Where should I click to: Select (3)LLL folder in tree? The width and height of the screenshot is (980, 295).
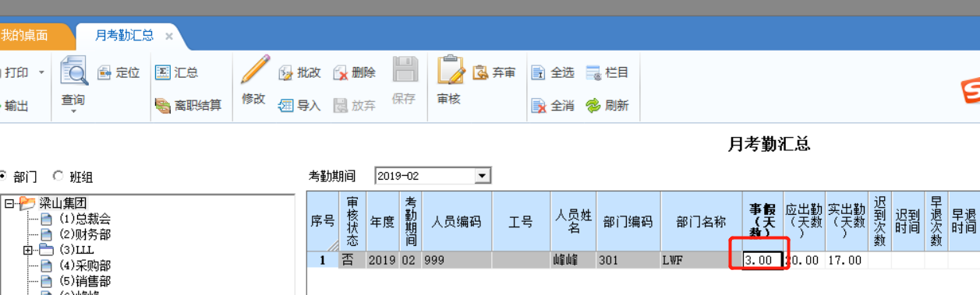(76, 250)
